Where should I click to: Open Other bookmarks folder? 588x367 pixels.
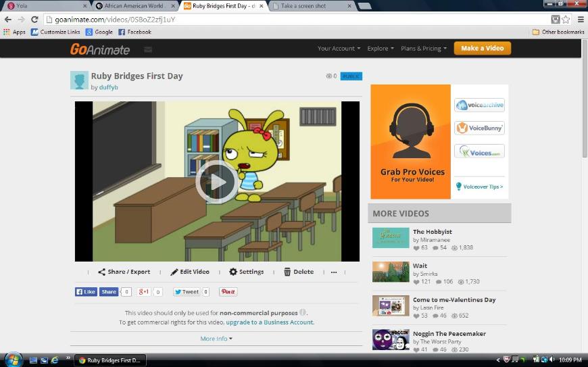pyautogui.click(x=558, y=32)
